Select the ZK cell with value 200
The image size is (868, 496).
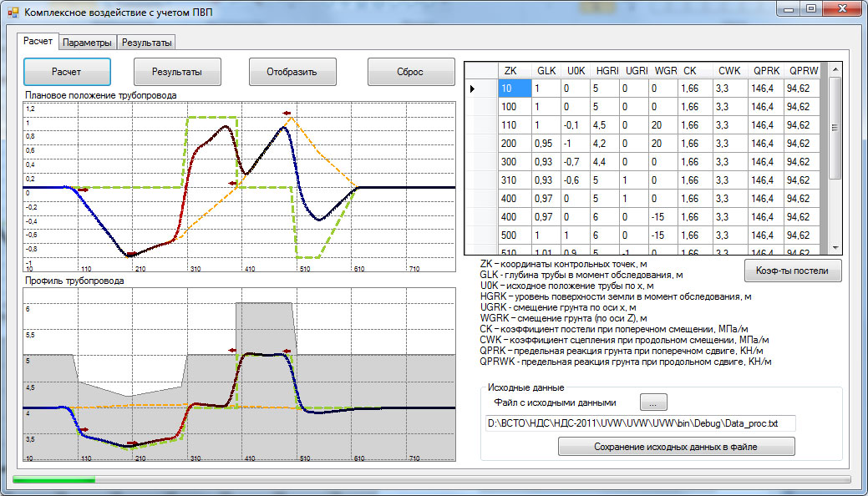pos(515,144)
